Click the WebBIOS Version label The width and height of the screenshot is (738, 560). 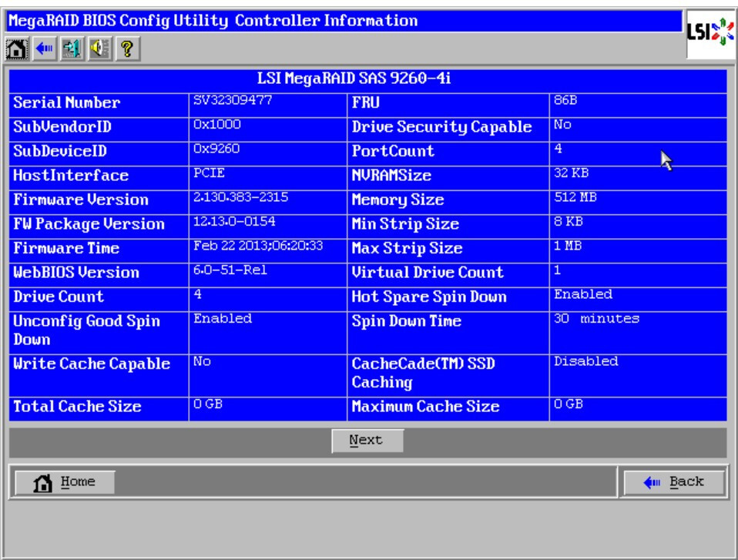coord(76,273)
